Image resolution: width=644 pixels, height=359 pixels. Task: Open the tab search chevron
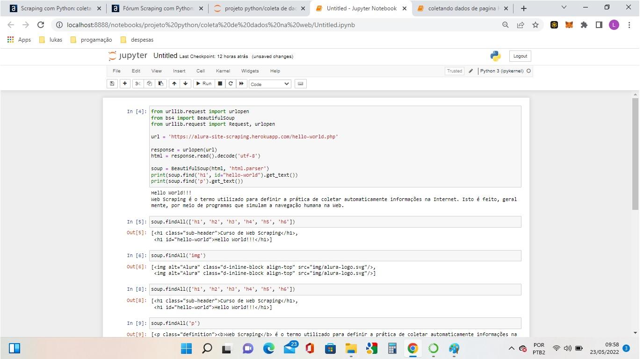tap(564, 7)
